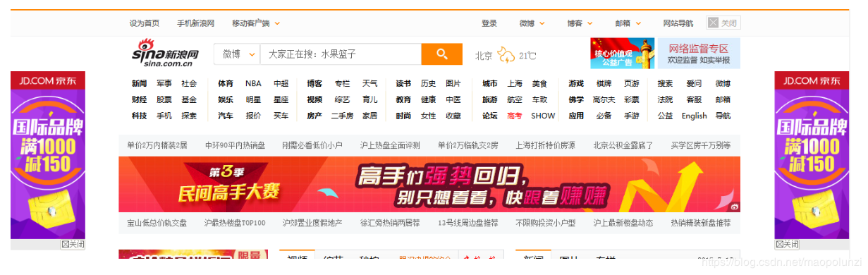Open the 教育 channel
868x275 pixels.
403,99
